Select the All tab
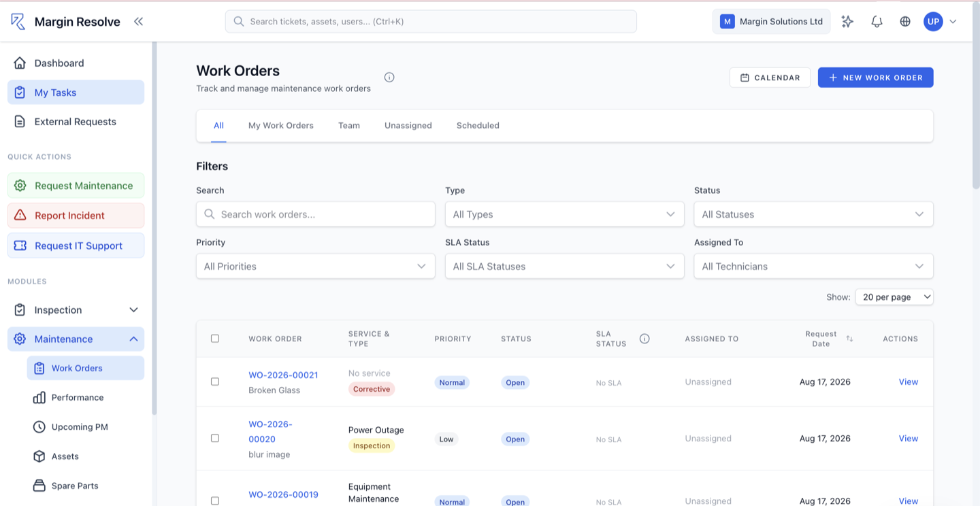 pyautogui.click(x=218, y=125)
